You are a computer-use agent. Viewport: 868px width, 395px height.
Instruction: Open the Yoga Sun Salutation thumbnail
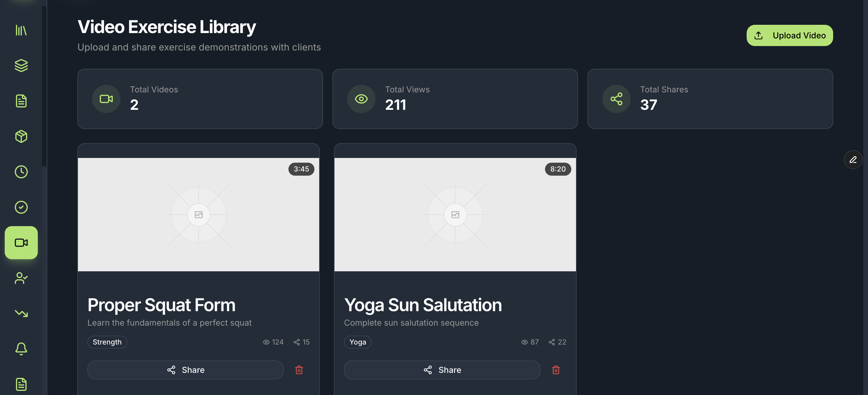coord(455,215)
